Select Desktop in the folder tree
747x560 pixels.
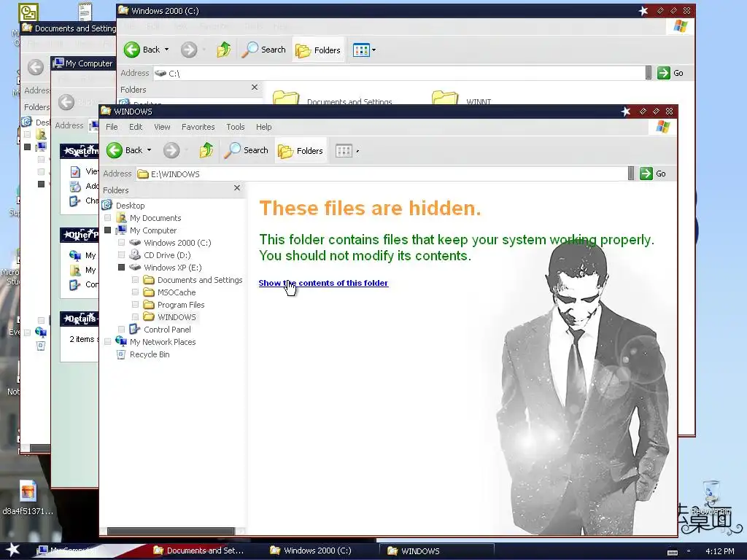coord(130,206)
